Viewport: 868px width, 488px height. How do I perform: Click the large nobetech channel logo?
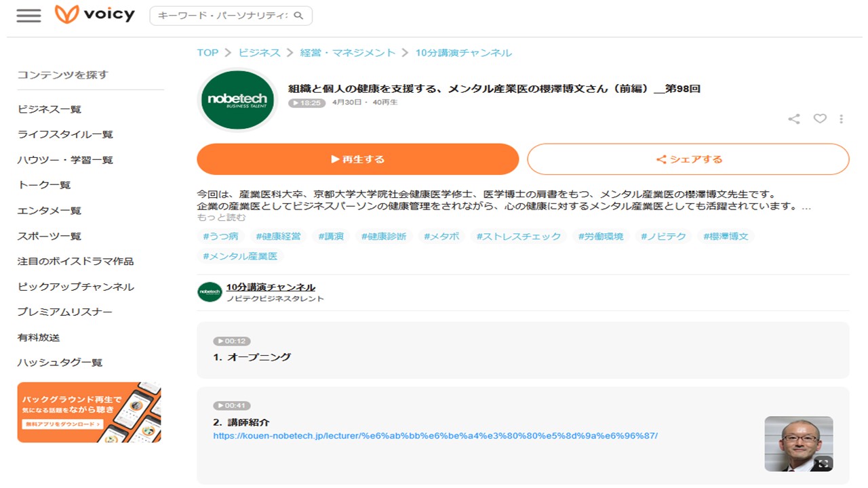[237, 100]
